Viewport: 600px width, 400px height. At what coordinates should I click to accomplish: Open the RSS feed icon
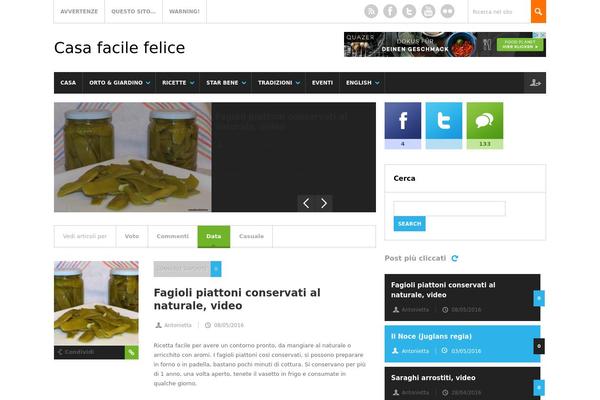(371, 11)
